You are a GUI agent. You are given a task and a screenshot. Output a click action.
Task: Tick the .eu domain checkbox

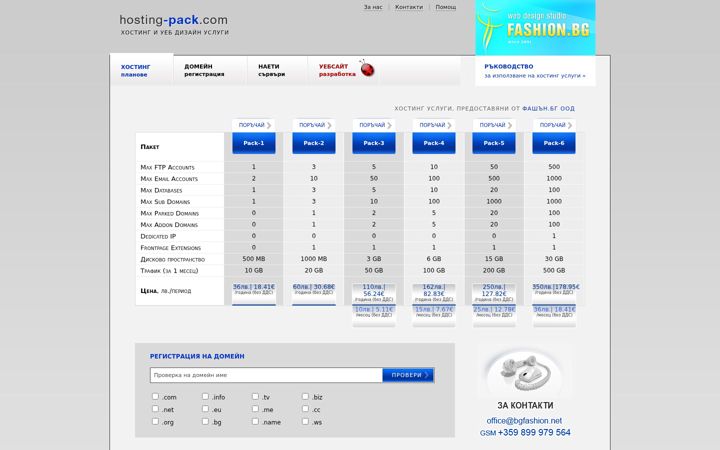click(205, 409)
